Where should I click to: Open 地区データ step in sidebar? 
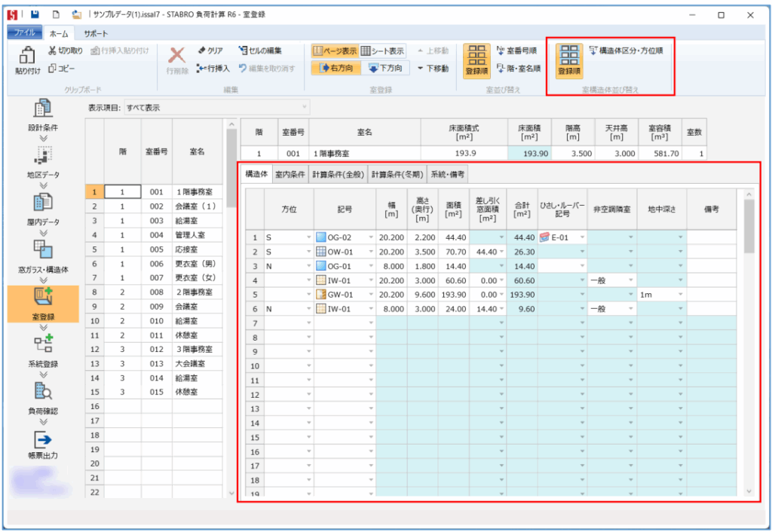[x=42, y=160]
